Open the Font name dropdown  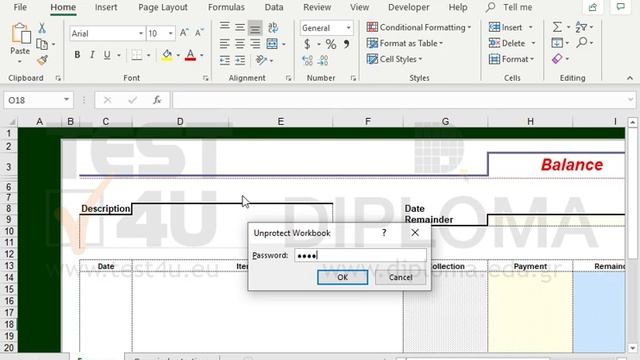pyautogui.click(x=140, y=33)
